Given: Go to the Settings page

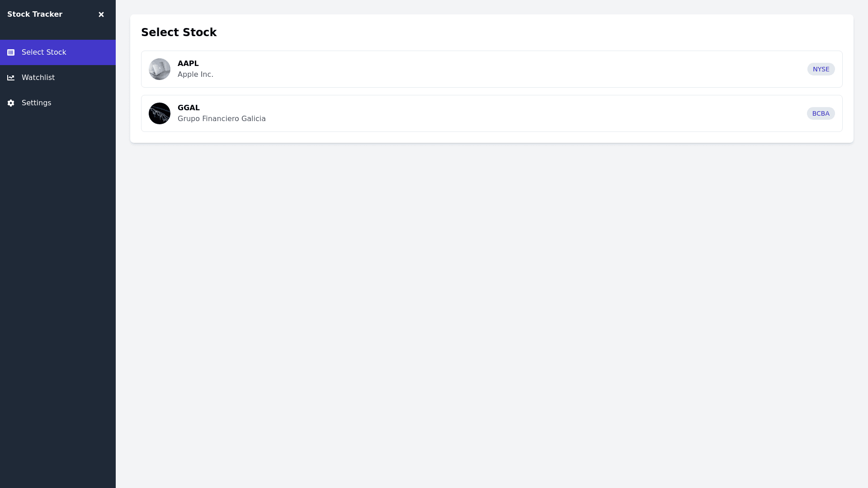Looking at the screenshot, I should pos(36,103).
